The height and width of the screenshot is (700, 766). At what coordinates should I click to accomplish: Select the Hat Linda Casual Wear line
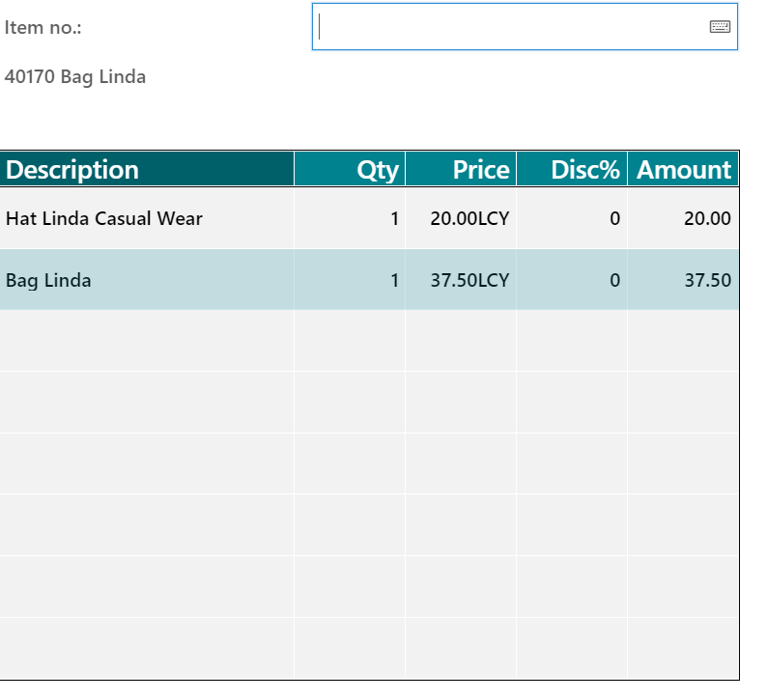104,219
